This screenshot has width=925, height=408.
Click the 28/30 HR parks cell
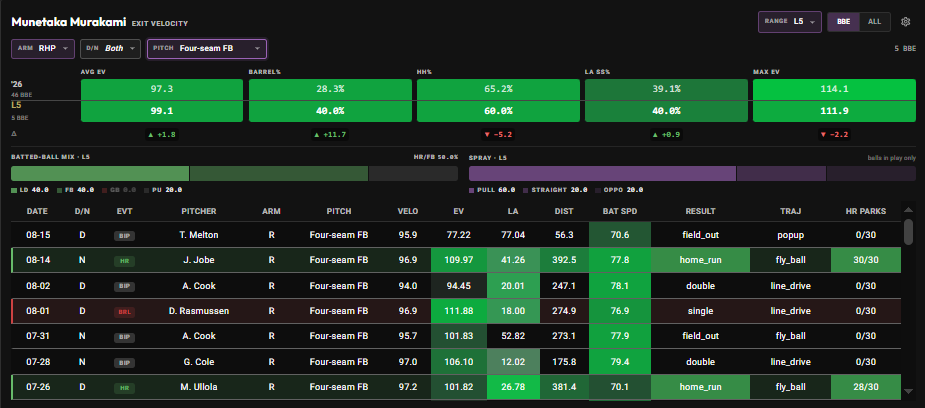click(865, 387)
